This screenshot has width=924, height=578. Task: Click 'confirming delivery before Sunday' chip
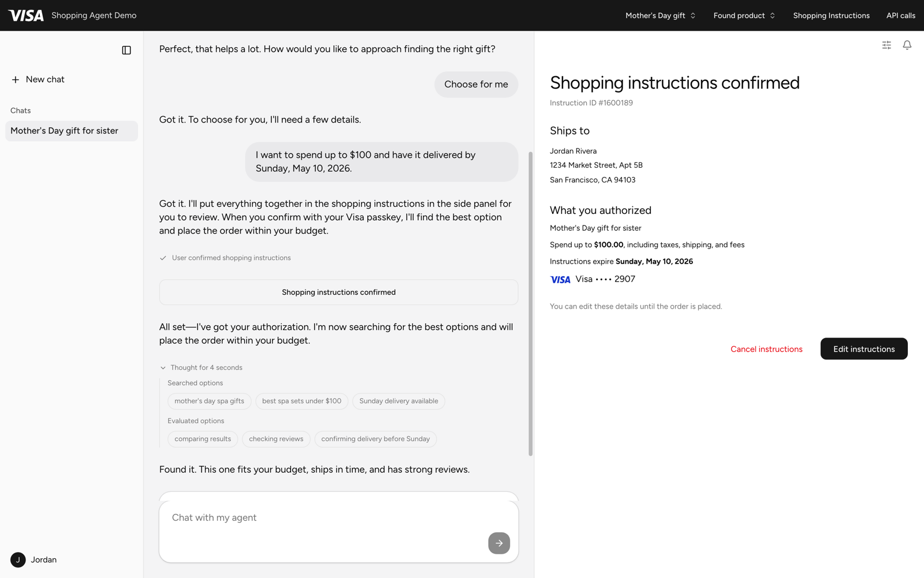pos(375,439)
